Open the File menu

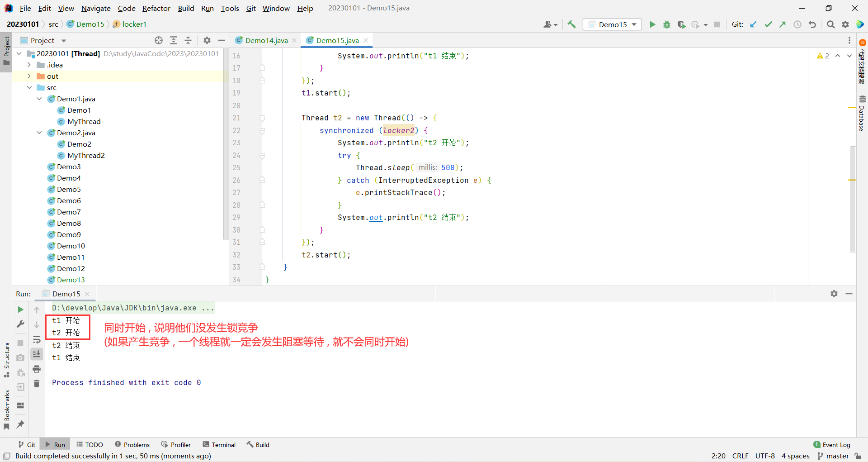pyautogui.click(x=25, y=8)
